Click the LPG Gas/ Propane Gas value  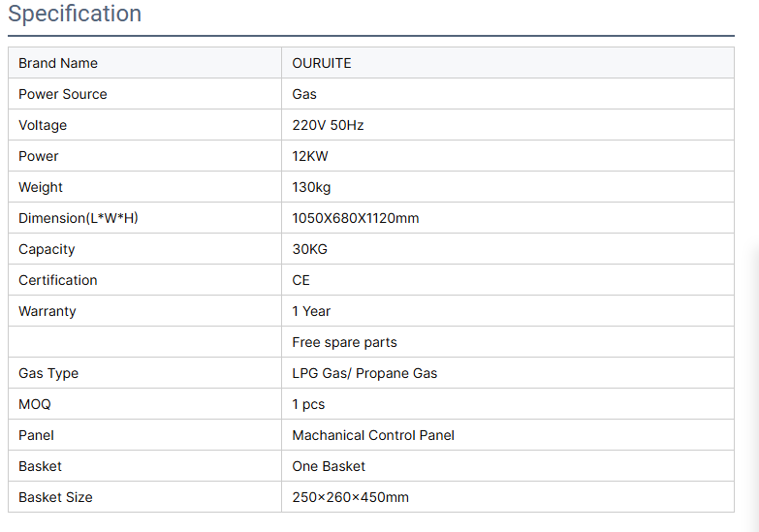pos(364,373)
